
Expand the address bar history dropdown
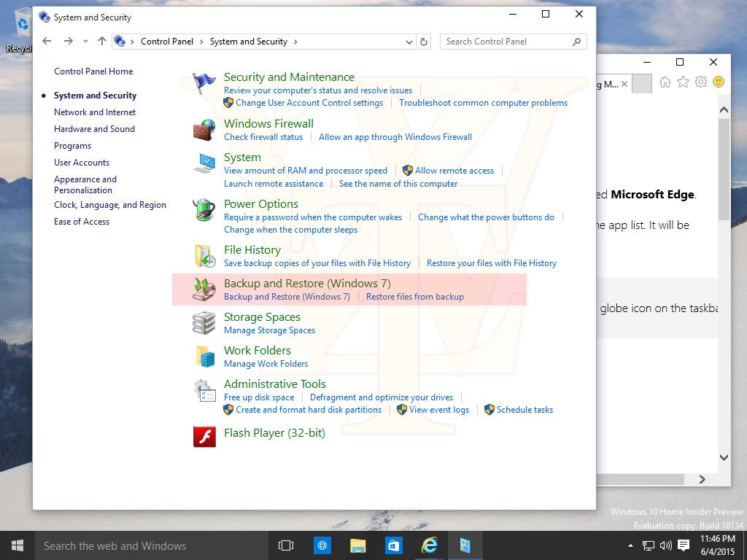pos(409,42)
